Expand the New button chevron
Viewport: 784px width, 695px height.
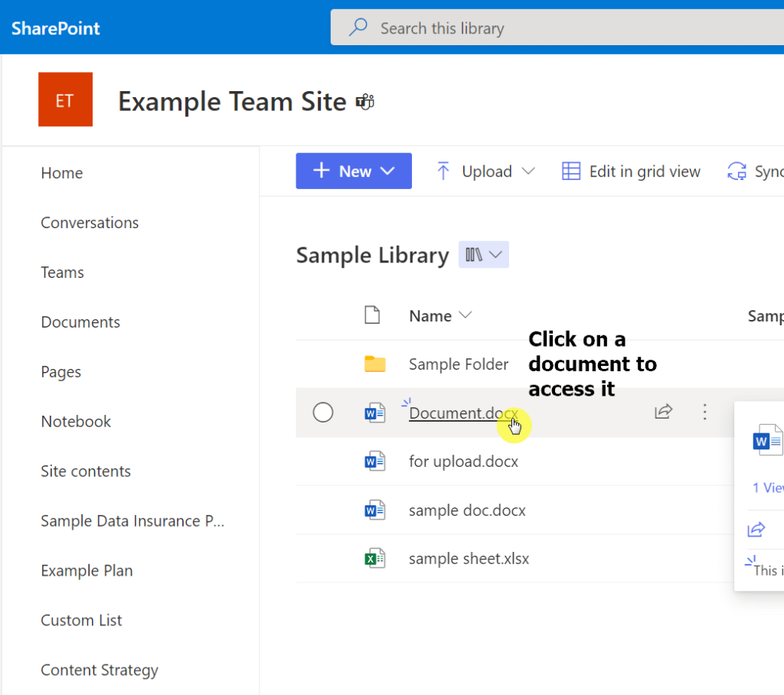(x=387, y=171)
